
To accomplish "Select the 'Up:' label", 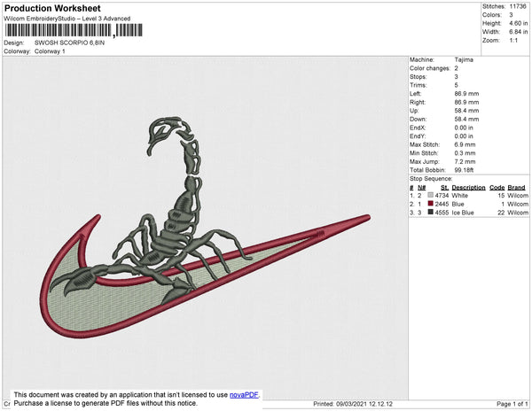I will [x=414, y=111].
